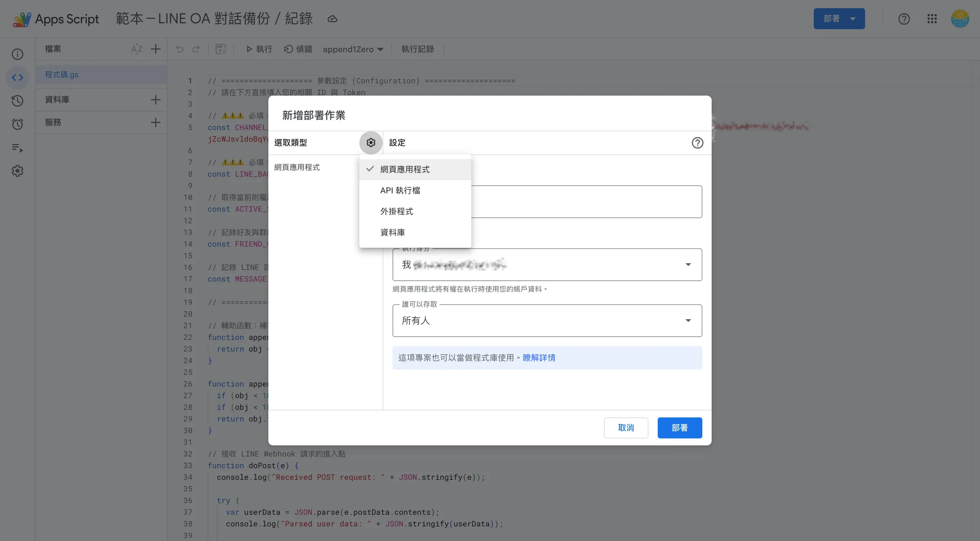Open project Overview info icon in sidebar
This screenshot has height=541, width=980.
(18, 54)
